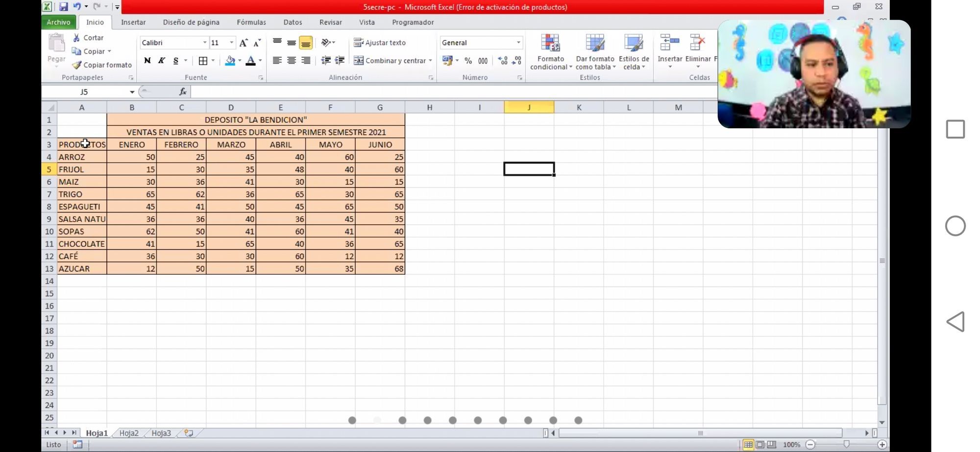Open the Hoja2 sheet tab
Screen dimensions: 980x452
(x=128, y=433)
